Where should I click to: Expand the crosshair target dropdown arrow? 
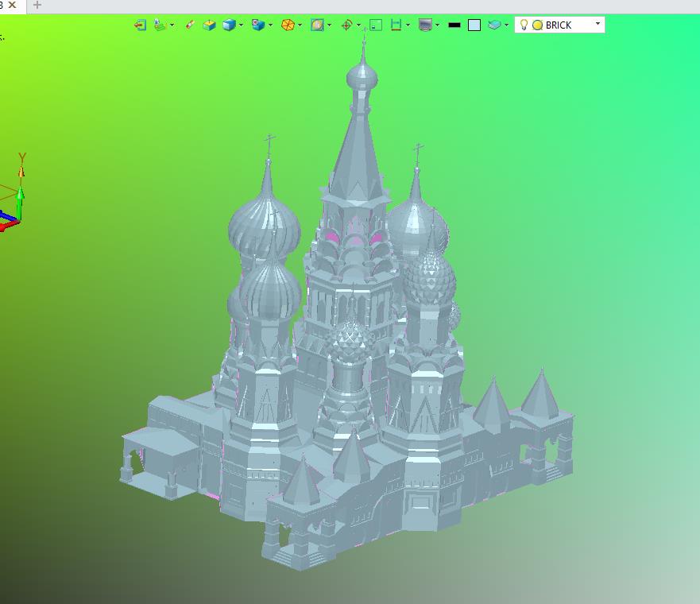[358, 25]
